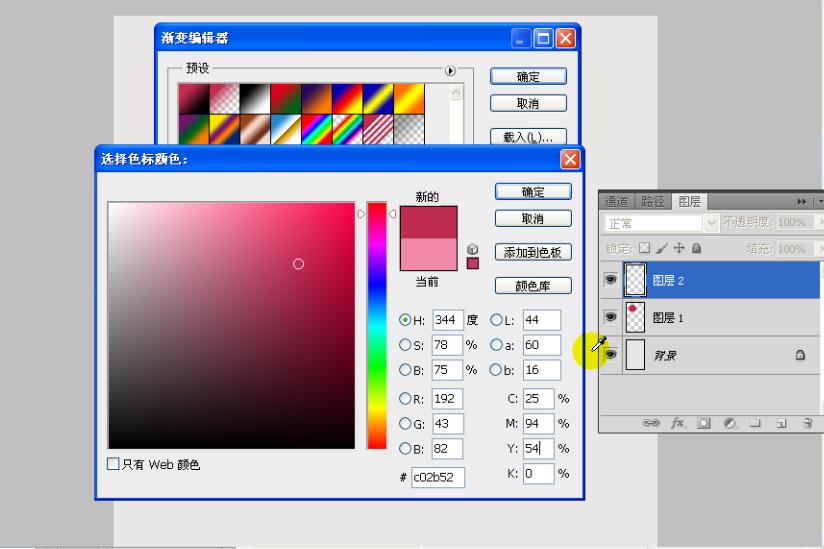Click the out-of-gamut cube warning icon
This screenshot has height=549, width=824.
click(472, 249)
